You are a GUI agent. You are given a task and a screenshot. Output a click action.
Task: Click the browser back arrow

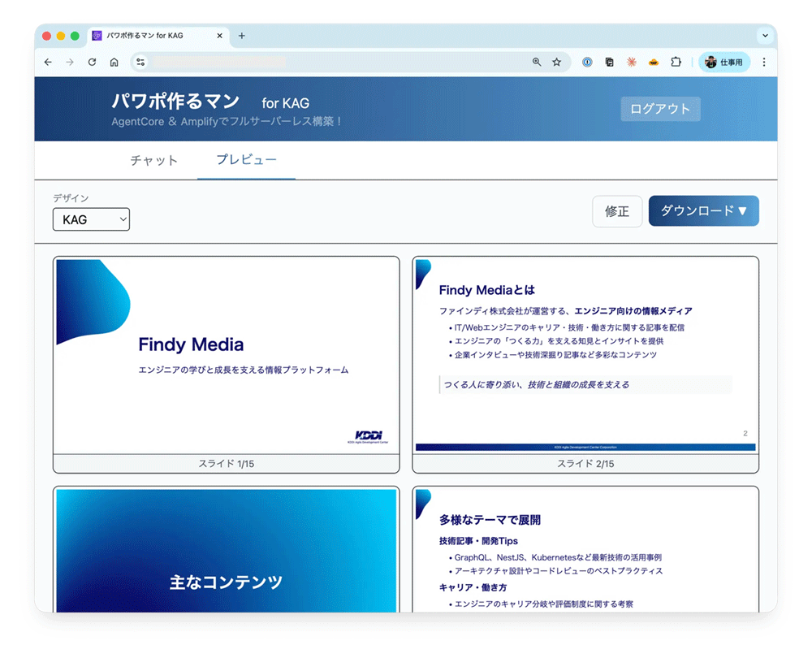[48, 62]
